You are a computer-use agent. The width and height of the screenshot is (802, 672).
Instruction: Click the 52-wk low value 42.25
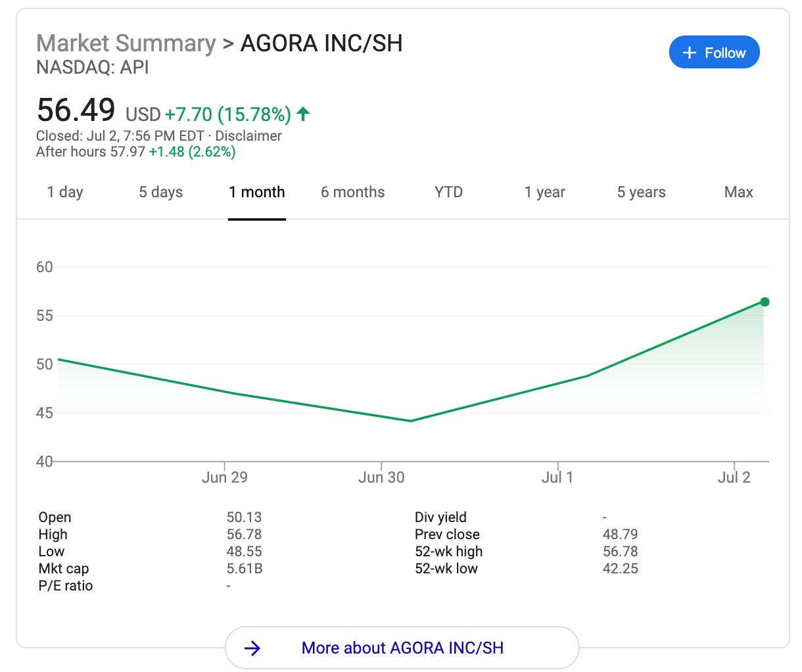(x=621, y=569)
